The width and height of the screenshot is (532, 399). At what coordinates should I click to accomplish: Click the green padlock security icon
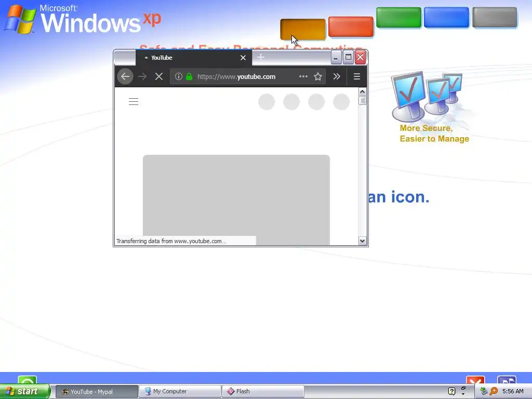click(189, 76)
